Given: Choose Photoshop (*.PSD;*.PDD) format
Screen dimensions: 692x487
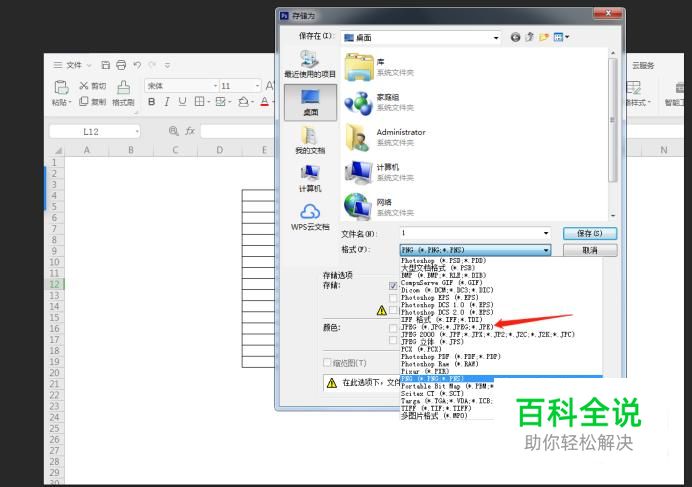Looking at the screenshot, I should (x=443, y=260).
